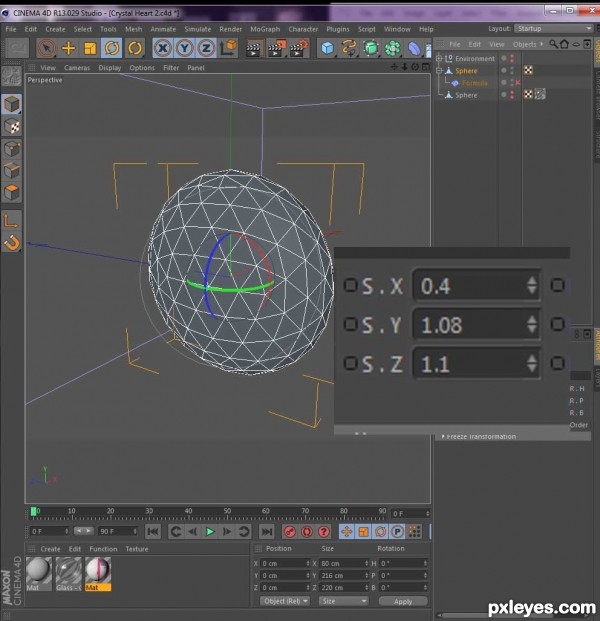The image size is (600, 621).
Task: Open the NURBS generator icon
Action: (371, 49)
